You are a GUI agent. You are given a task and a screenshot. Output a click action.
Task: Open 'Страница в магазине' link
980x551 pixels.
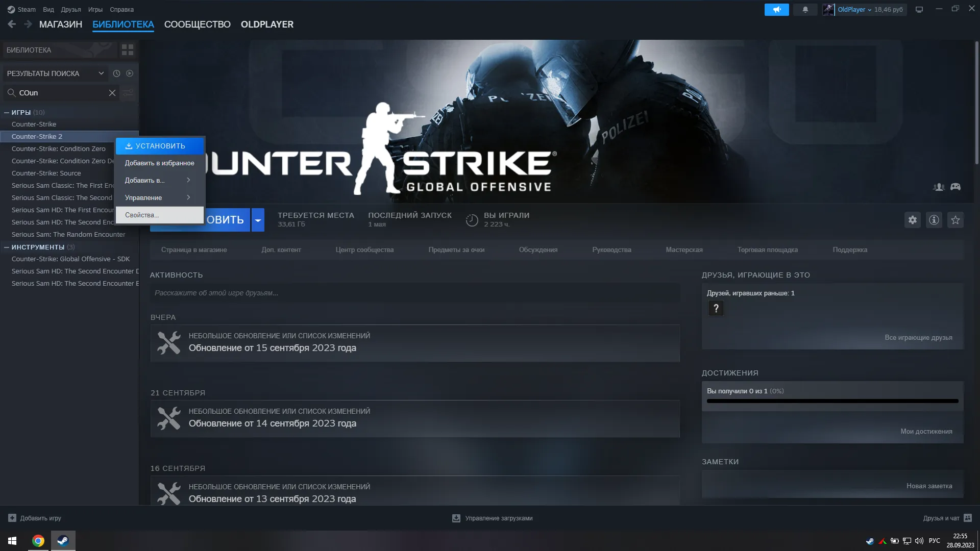(x=194, y=250)
